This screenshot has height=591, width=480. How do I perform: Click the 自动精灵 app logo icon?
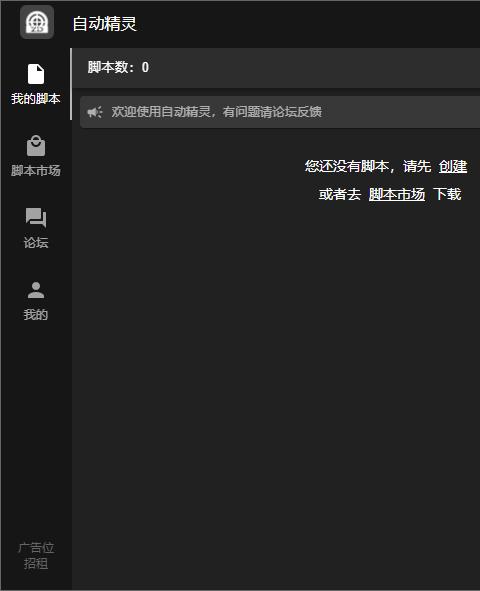(x=37, y=22)
